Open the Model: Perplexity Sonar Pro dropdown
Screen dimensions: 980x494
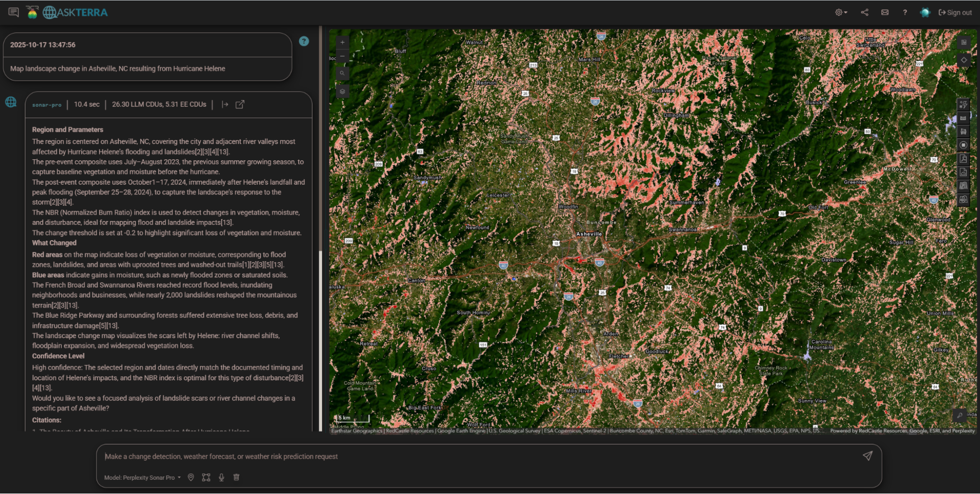coord(142,477)
